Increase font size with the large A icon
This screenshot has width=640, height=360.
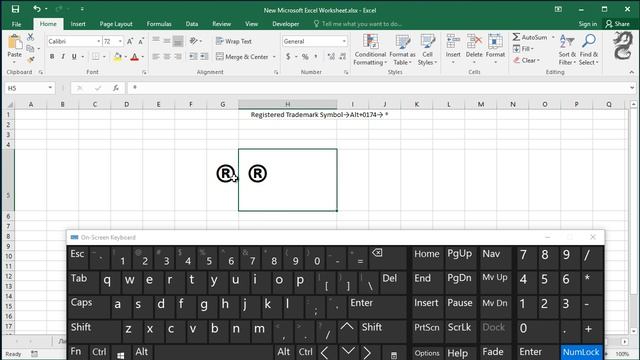[x=130, y=41]
